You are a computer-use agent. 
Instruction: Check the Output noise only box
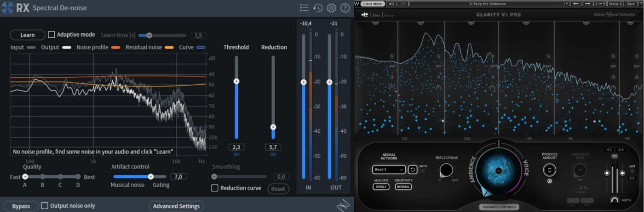45,206
